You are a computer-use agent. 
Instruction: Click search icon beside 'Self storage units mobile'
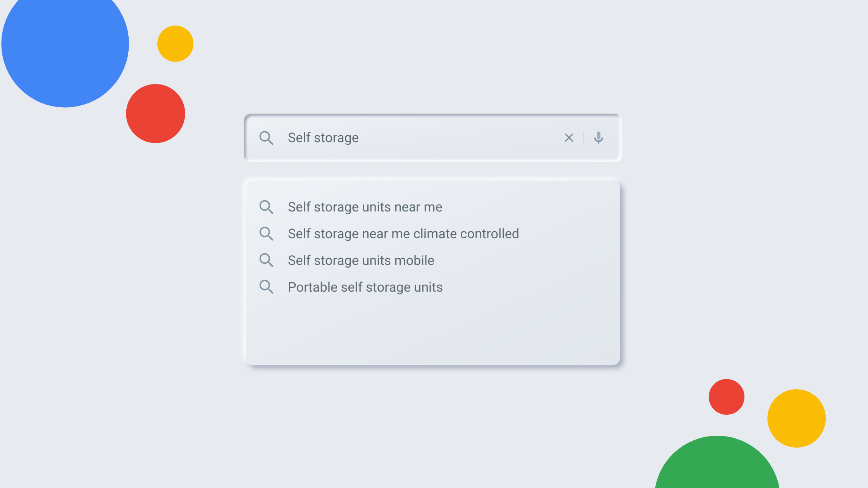266,261
